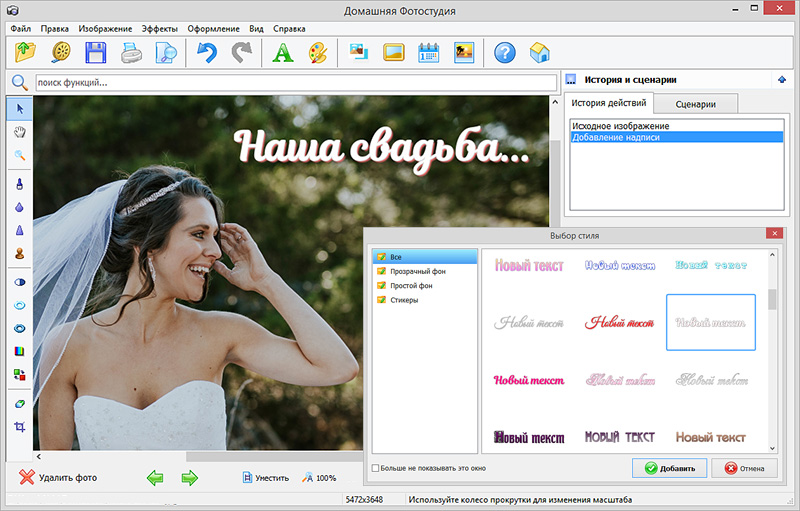Click the Добавить button
This screenshot has width=800, height=511.
tap(670, 468)
